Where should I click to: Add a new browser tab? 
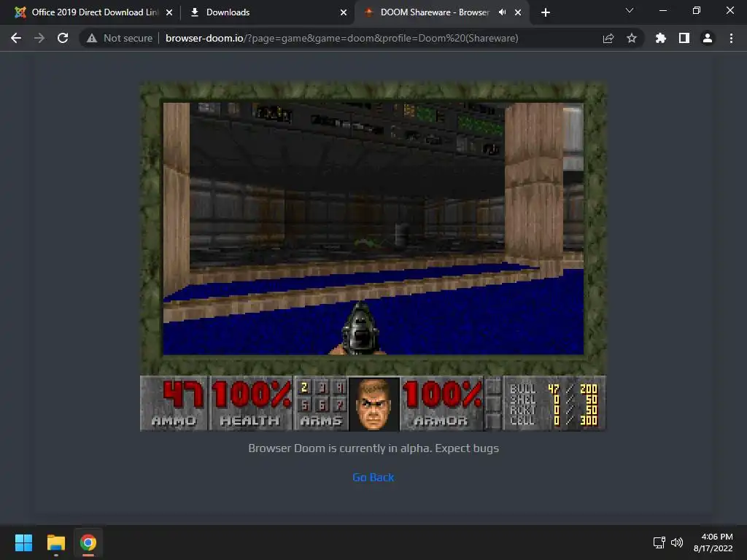546,12
